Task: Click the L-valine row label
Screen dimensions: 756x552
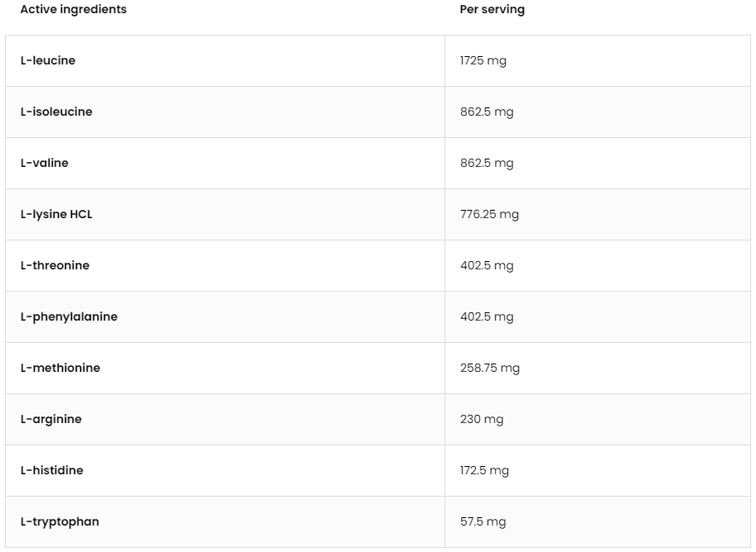Action: tap(45, 163)
